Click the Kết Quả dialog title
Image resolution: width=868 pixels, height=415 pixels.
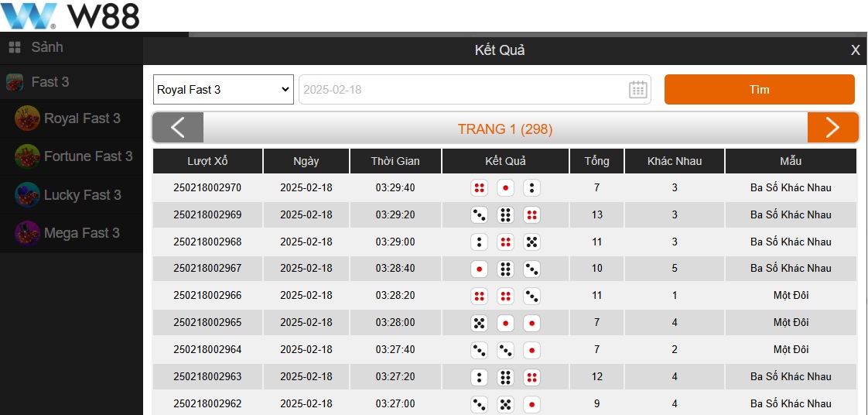click(x=500, y=50)
